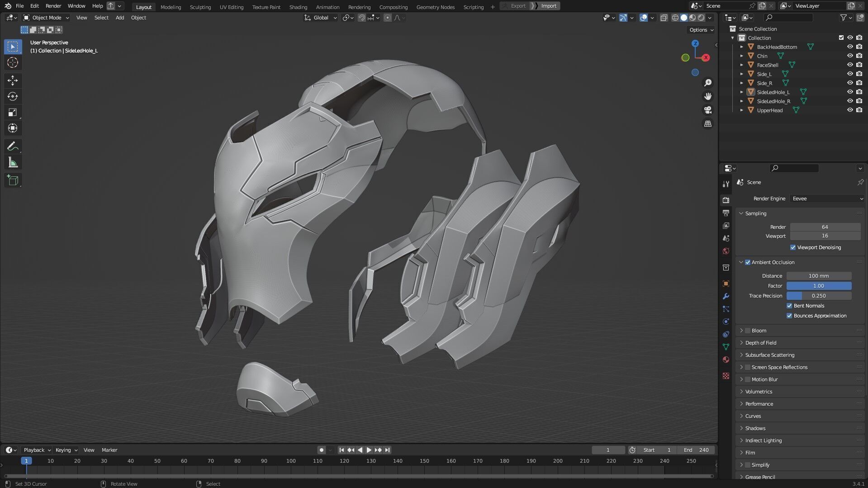Viewport: 868px width, 488px height.
Task: Enable wireframe viewport shading
Action: click(x=675, y=18)
